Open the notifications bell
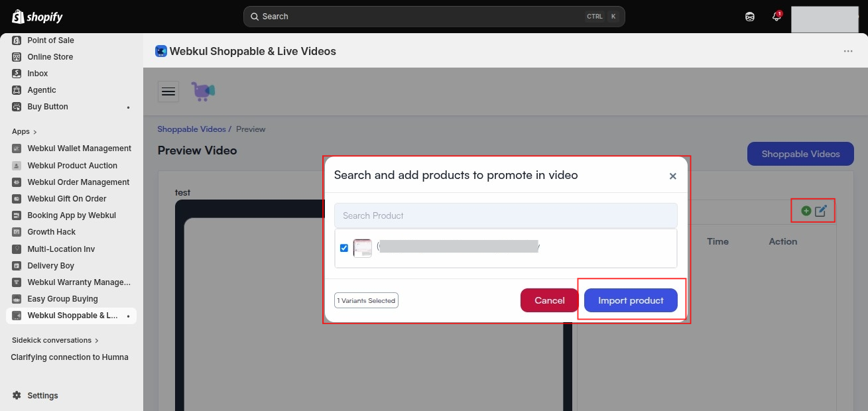The height and width of the screenshot is (411, 868). (x=776, y=17)
